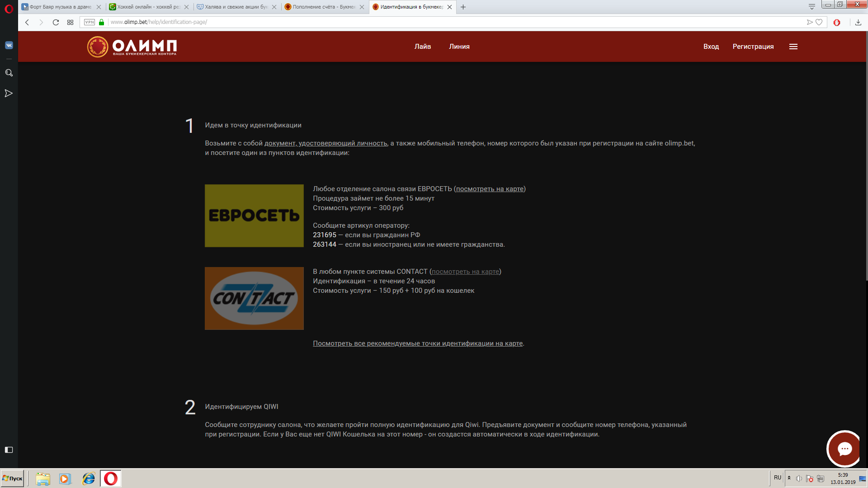Open the Линия section
Viewport: 868px width, 488px height.
[459, 47]
